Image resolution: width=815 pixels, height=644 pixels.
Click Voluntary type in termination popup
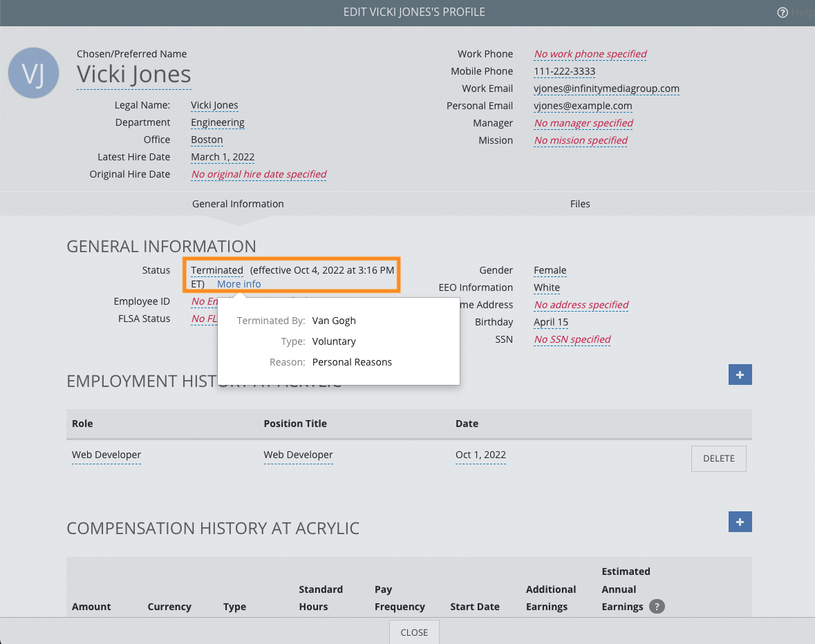[334, 341]
